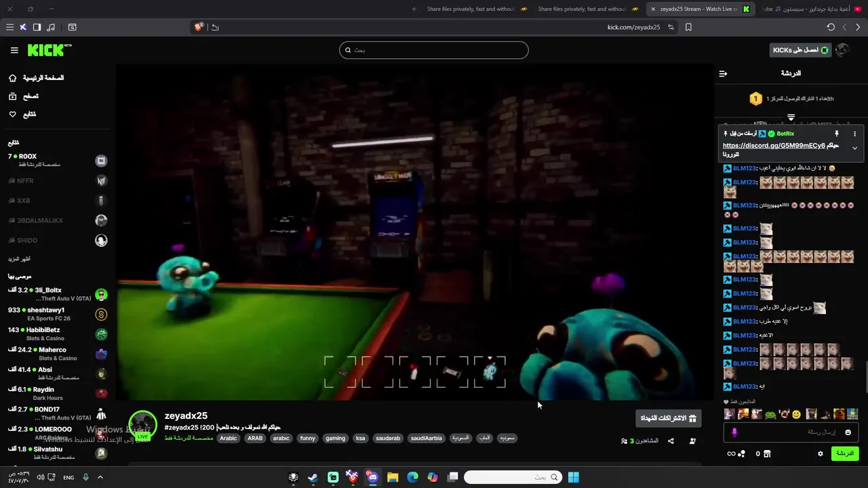Viewport: 868px width, 488px height.
Task: Click the send message chat input
Action: pos(791,432)
